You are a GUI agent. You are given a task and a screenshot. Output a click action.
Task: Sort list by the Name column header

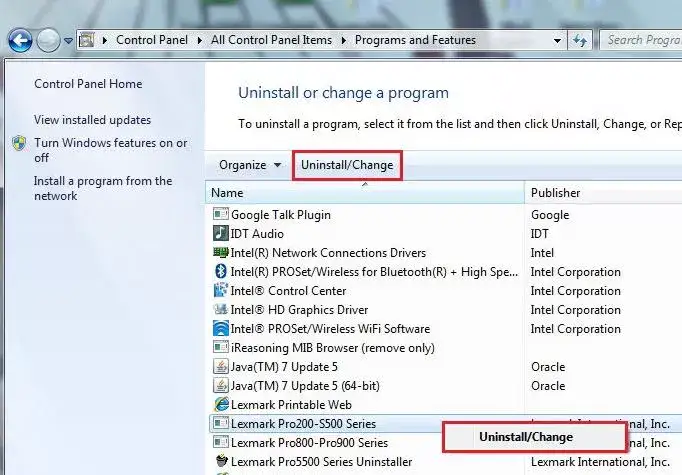click(364, 193)
